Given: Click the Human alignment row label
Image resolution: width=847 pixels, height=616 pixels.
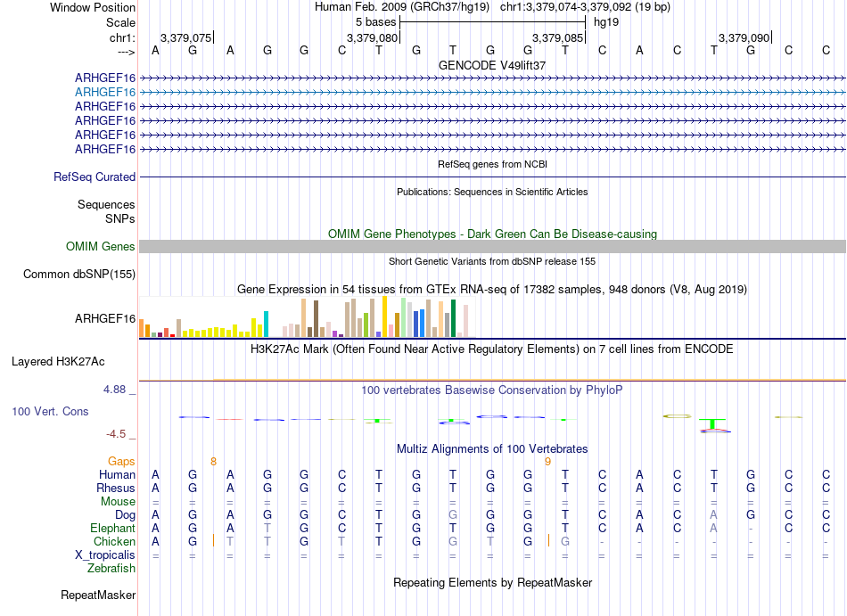Looking at the screenshot, I should [117, 474].
